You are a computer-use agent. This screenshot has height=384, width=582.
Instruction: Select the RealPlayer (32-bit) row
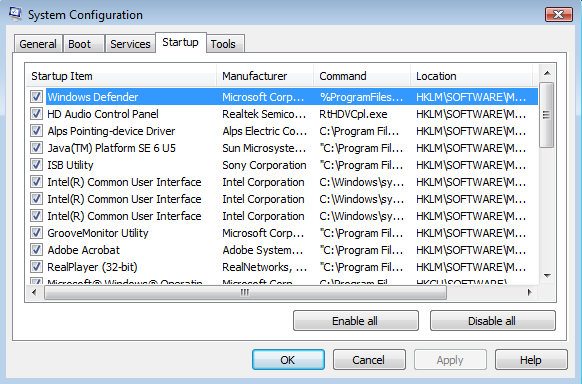click(x=282, y=267)
